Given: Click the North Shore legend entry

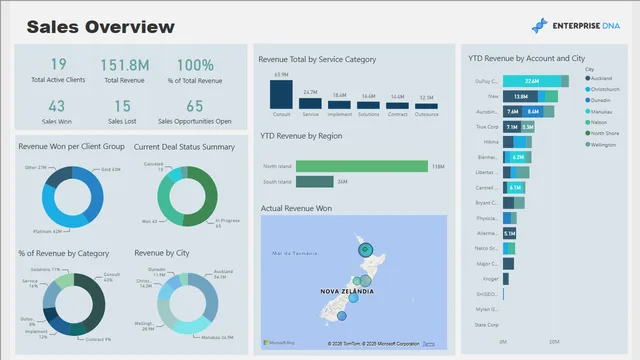Looking at the screenshot, I should tap(602, 133).
